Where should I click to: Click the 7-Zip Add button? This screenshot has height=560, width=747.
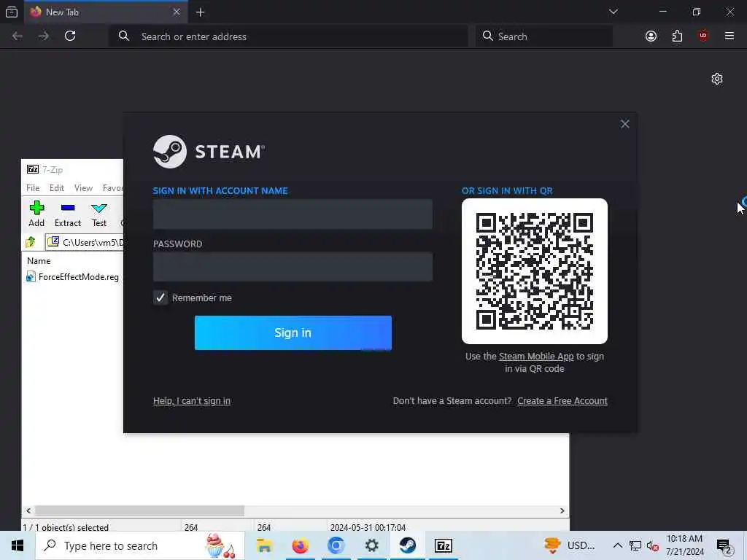pyautogui.click(x=36, y=214)
